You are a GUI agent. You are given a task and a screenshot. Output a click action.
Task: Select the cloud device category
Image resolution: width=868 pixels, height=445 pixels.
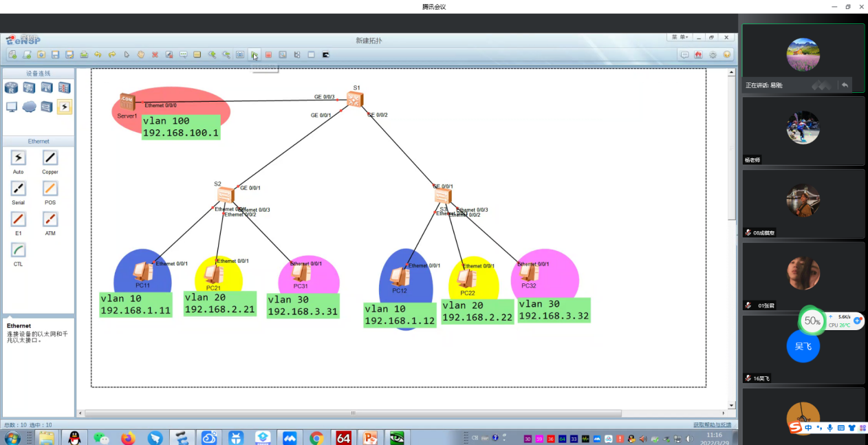[x=29, y=107]
